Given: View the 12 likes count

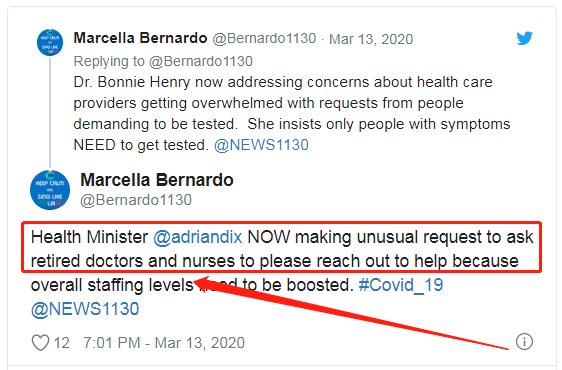Looking at the screenshot, I should point(61,343).
